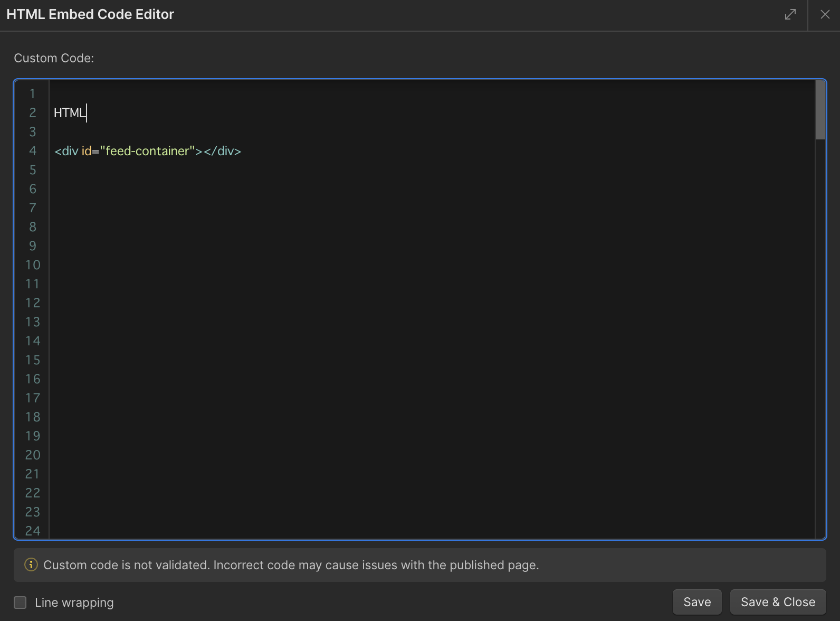Enable the Line wrapping checkbox
840x621 pixels.
(20, 603)
